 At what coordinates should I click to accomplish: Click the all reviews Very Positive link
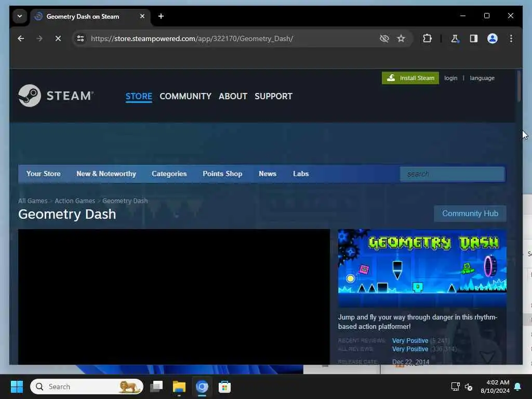coord(410,349)
